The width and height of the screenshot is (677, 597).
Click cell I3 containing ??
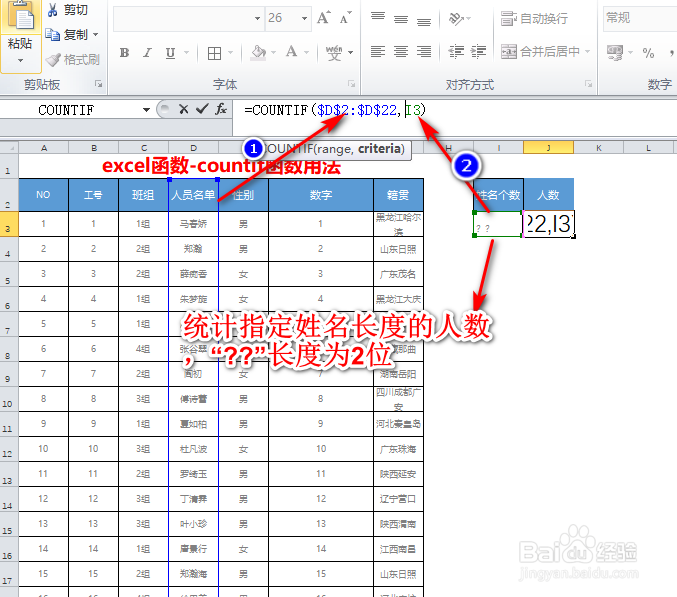point(498,224)
